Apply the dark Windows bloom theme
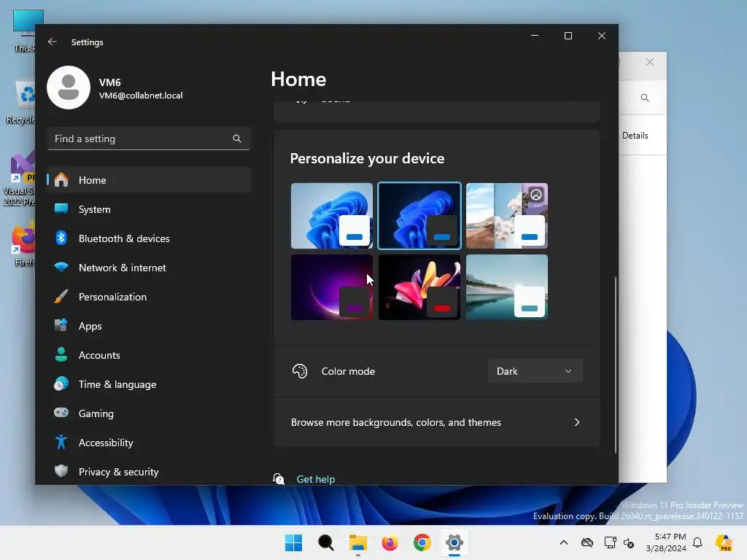The image size is (747, 560). [419, 216]
